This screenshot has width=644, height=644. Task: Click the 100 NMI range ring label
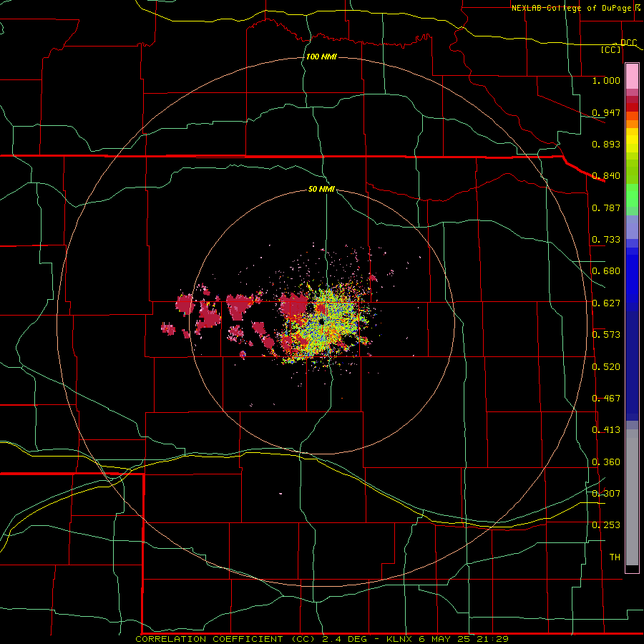(321, 57)
